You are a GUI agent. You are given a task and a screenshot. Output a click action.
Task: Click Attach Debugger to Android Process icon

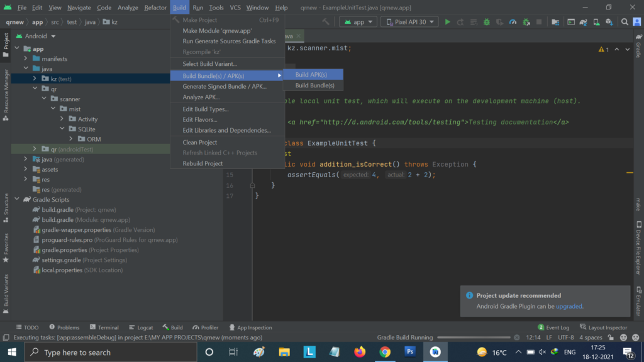click(526, 22)
